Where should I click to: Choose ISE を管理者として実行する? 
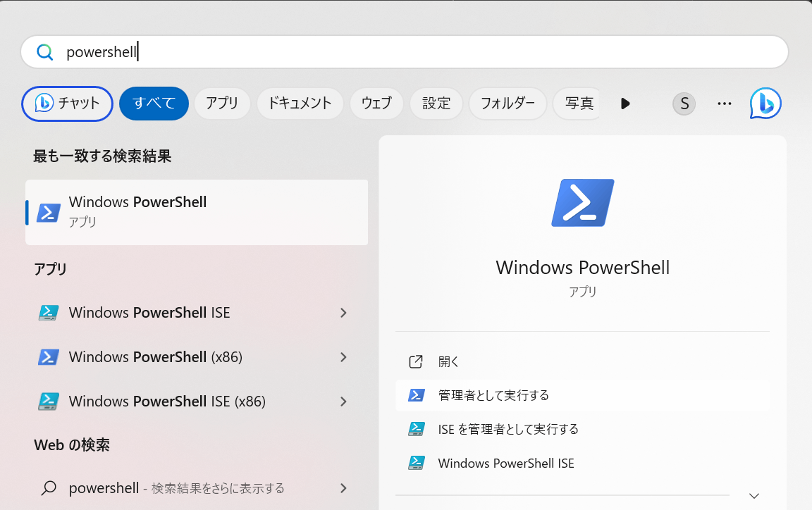(583, 429)
